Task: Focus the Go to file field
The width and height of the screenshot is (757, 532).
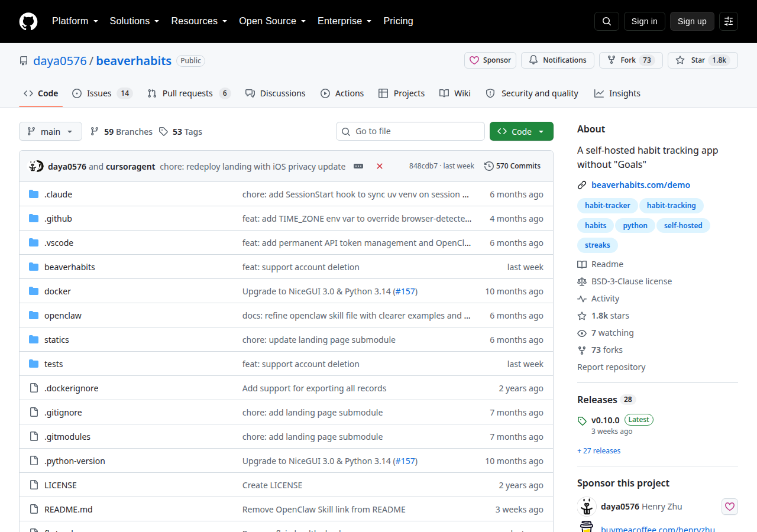Action: click(410, 131)
